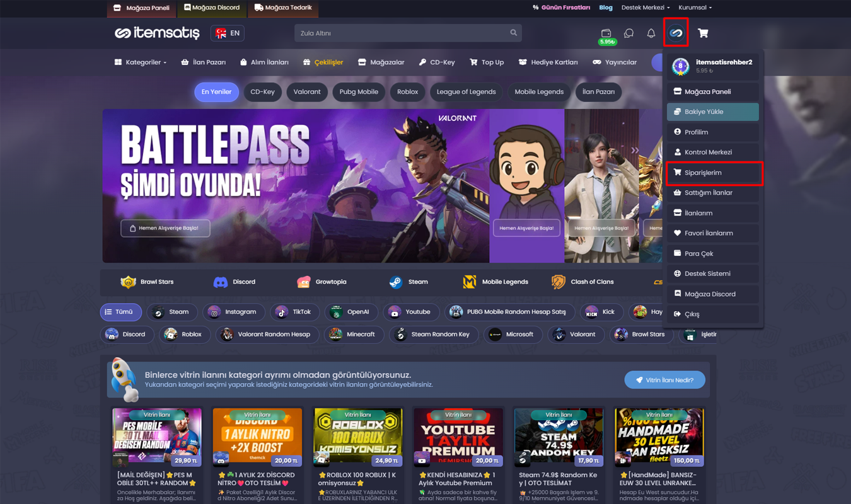Open the Günün Fırsatları link
This screenshot has width=851, height=504.
(561, 8)
